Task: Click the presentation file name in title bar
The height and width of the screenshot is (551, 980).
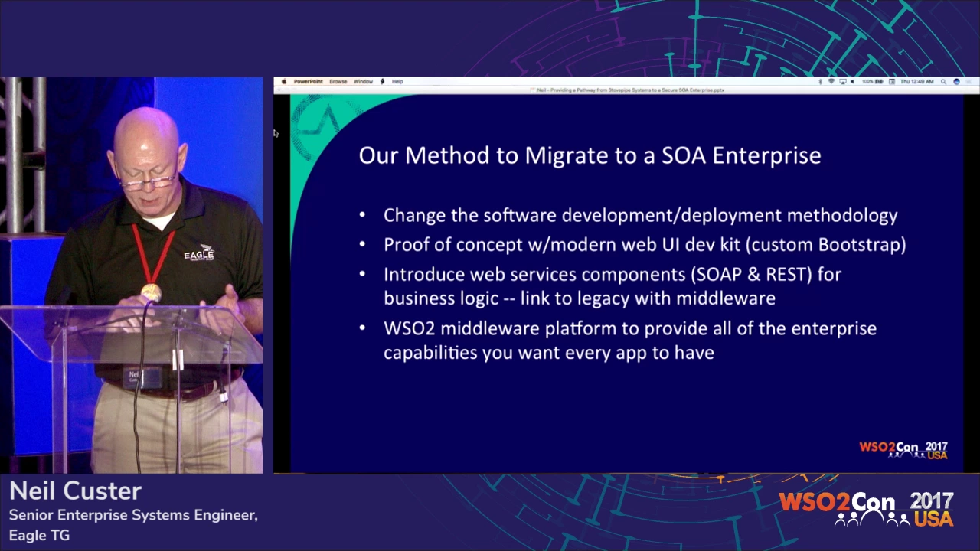Action: 629,90
